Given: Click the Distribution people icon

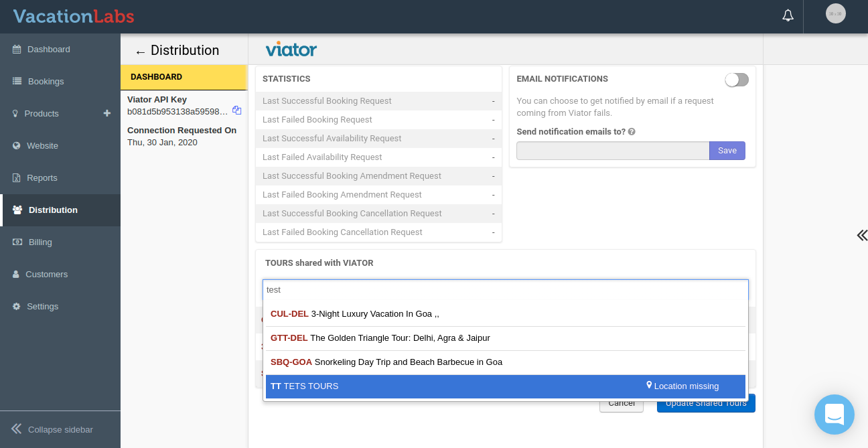Looking at the screenshot, I should point(17,210).
